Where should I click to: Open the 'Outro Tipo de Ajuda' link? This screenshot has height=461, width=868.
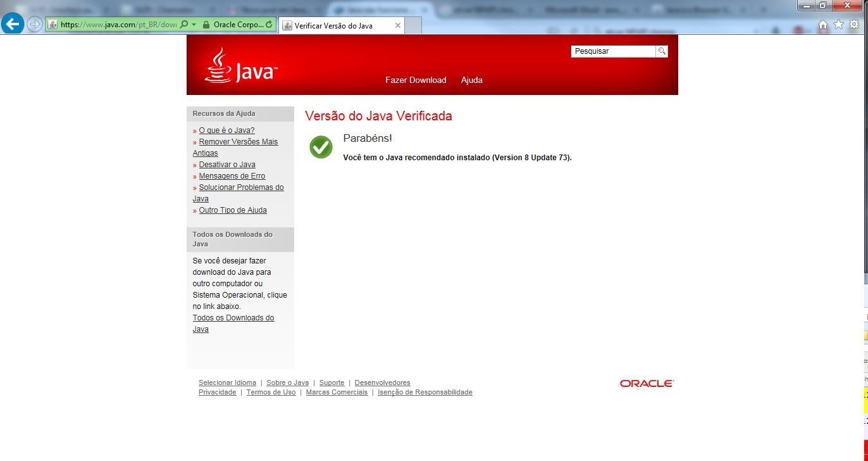click(233, 210)
